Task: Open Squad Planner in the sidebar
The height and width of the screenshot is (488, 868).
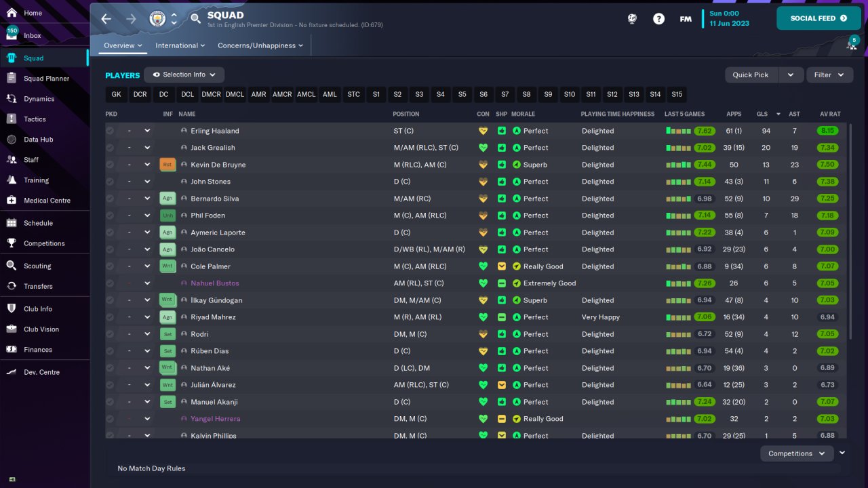Action: click(x=45, y=79)
